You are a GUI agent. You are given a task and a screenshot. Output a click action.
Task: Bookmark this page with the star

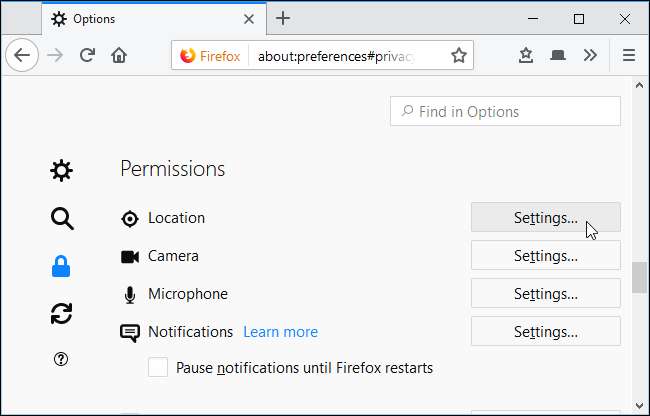(x=459, y=56)
